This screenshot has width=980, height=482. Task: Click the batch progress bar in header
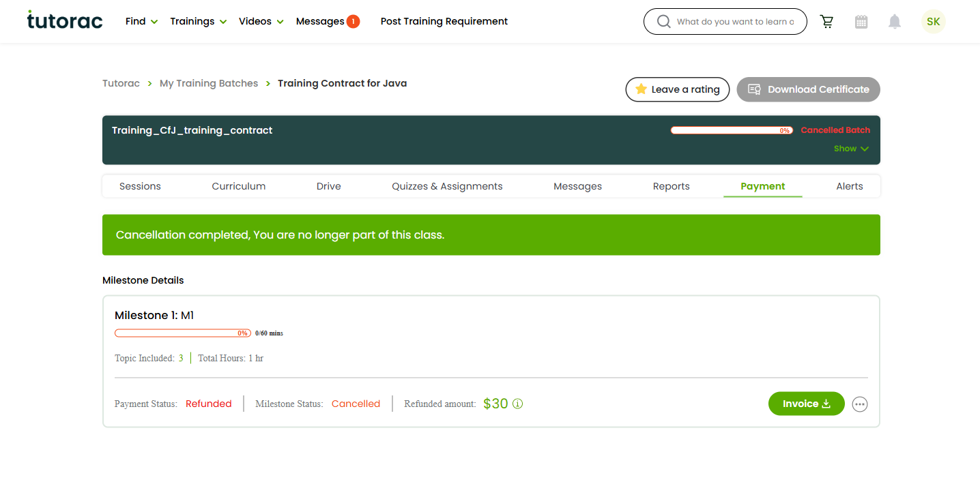[x=732, y=130]
